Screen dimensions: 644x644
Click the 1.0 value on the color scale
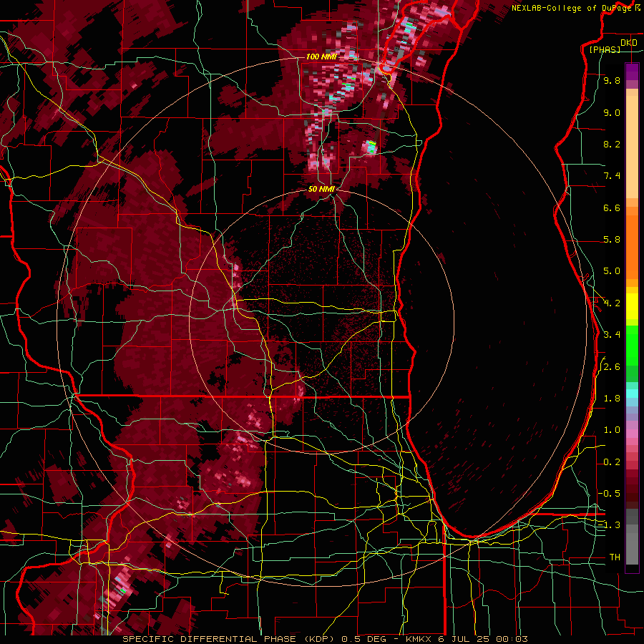(x=612, y=430)
